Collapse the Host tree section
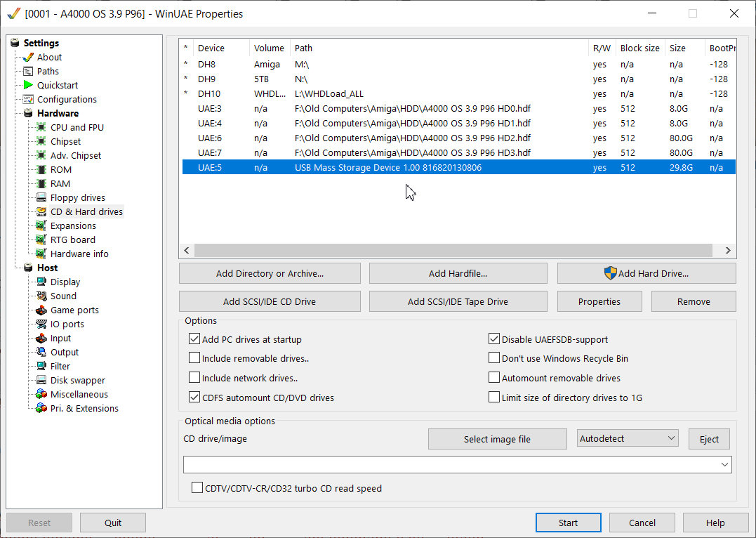 point(29,268)
